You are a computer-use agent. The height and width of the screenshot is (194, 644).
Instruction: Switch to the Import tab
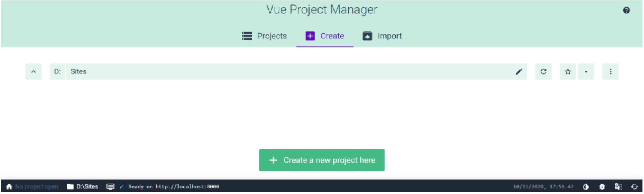(x=382, y=36)
